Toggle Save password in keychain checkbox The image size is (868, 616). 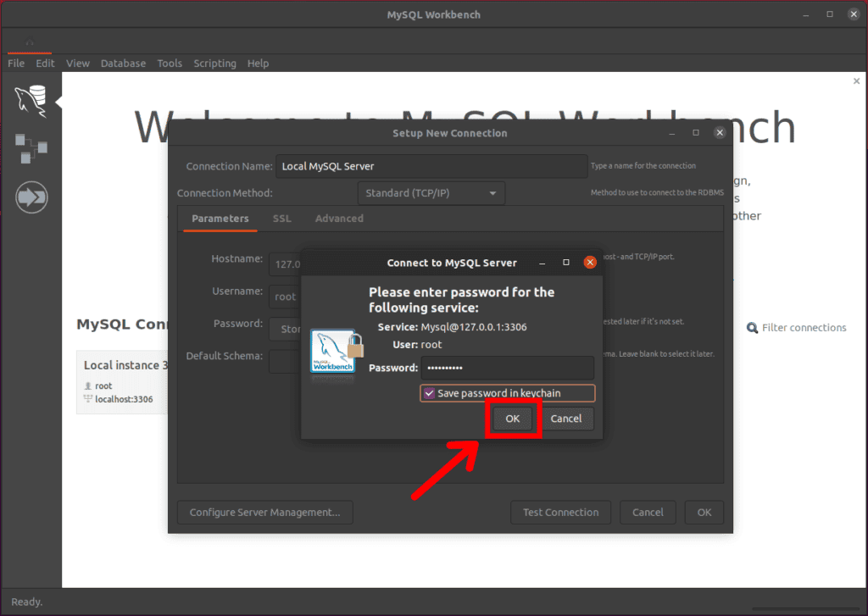[429, 393]
